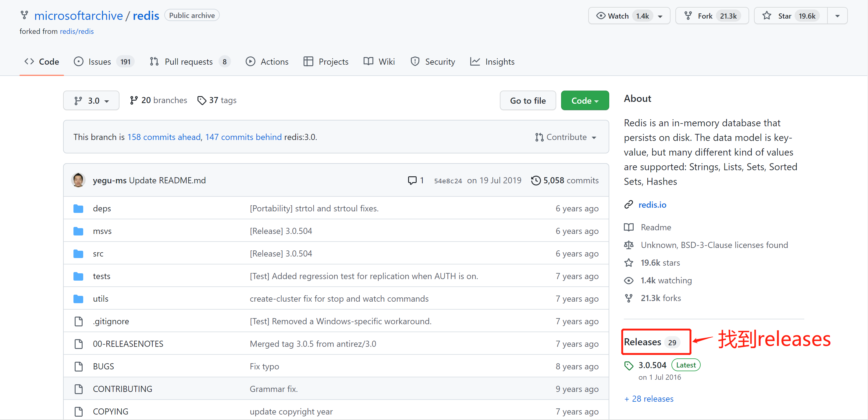Show the + 28 releases link
This screenshot has height=420, width=868.
pyautogui.click(x=649, y=399)
